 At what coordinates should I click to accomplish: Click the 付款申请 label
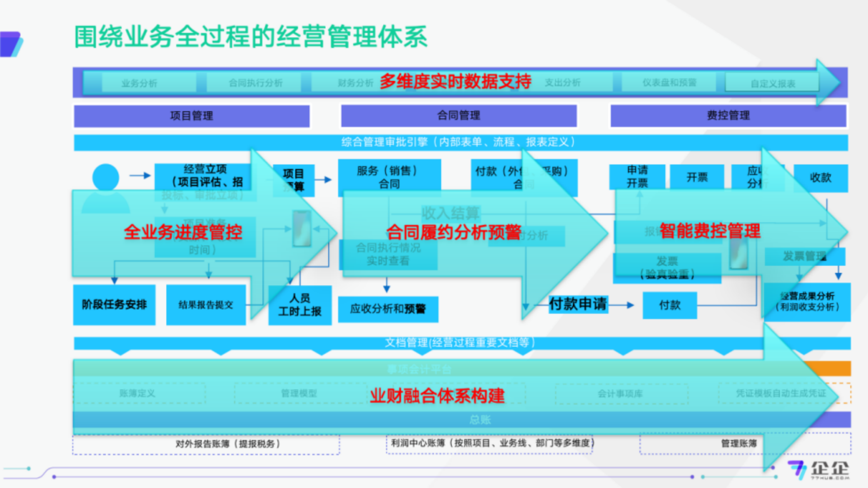point(578,304)
